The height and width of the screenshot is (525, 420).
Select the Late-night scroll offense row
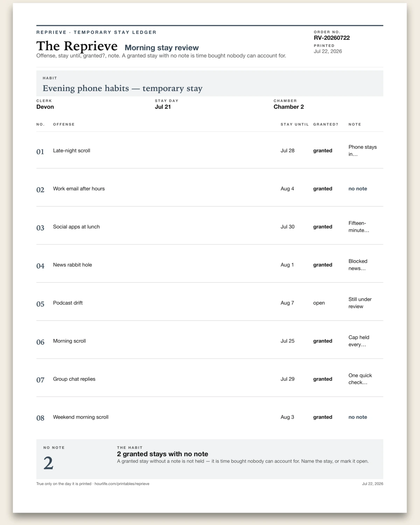[210, 150]
